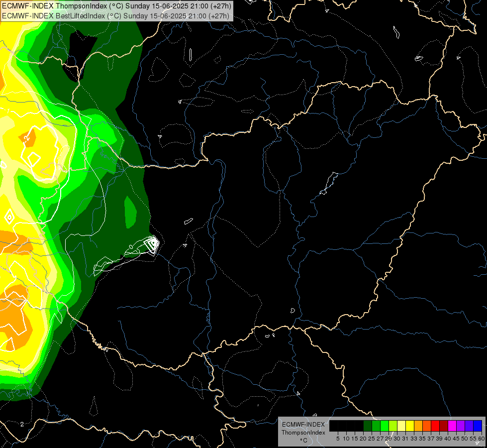Click the purple 45–50 legend swatch
487x448 pixels.
pos(461,426)
